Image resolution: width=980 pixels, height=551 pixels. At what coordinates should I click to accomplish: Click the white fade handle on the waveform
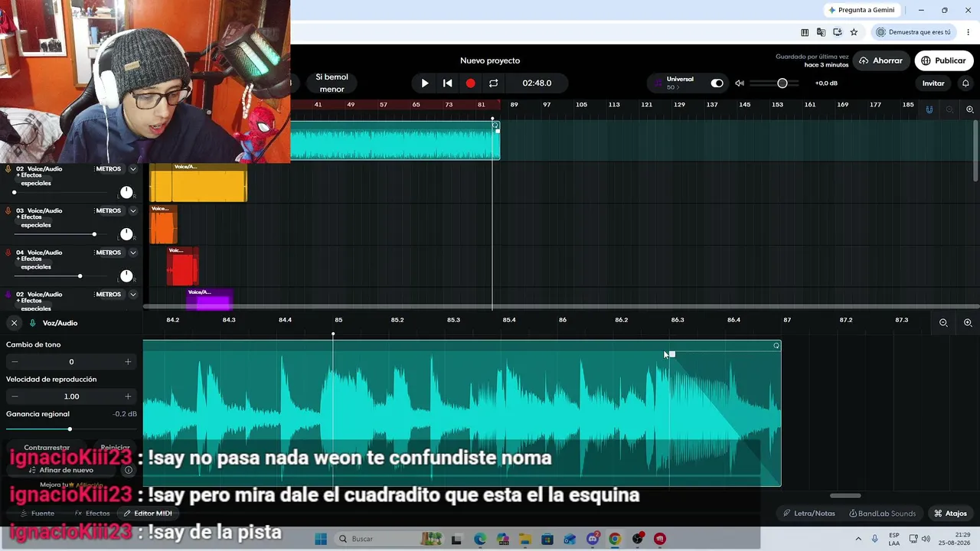(671, 354)
